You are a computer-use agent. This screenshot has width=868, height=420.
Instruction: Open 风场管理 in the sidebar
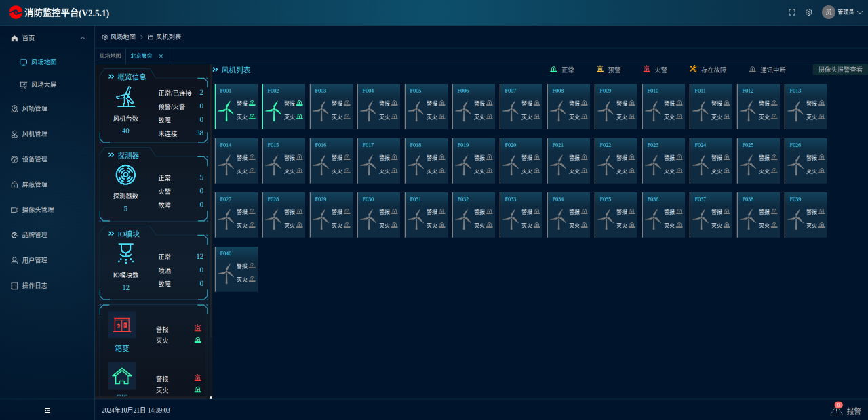[35, 108]
